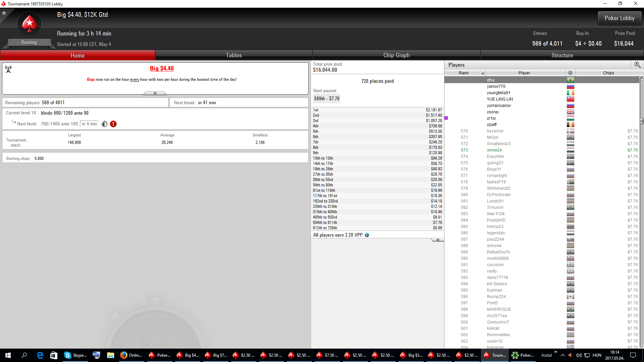
Task: Click the Asztal desktop toolbar
Action: pos(546,355)
